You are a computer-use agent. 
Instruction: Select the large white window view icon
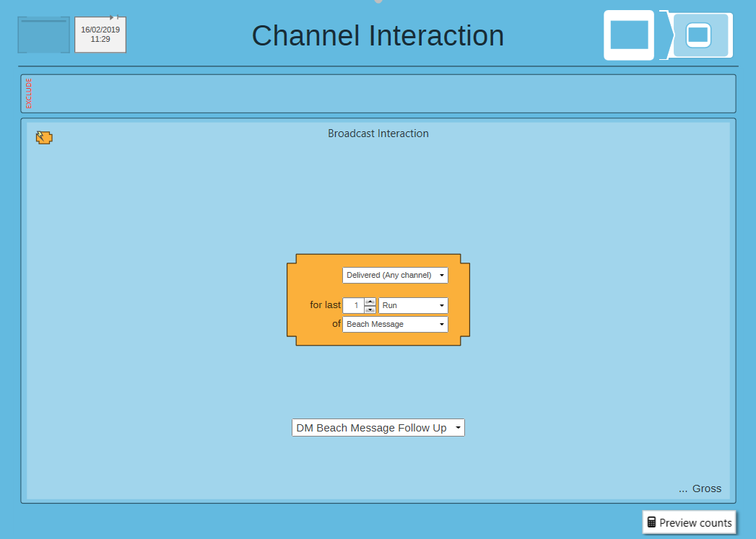point(629,35)
